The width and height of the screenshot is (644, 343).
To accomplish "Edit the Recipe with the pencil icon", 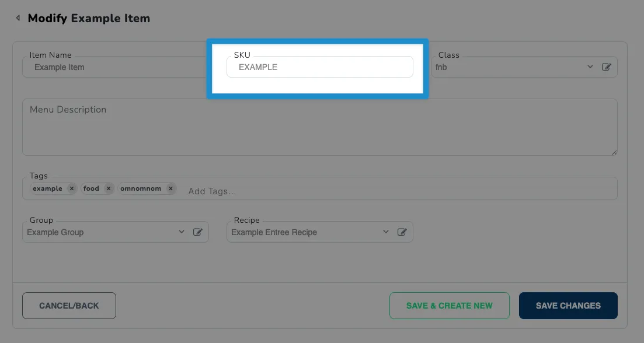I will click(402, 232).
